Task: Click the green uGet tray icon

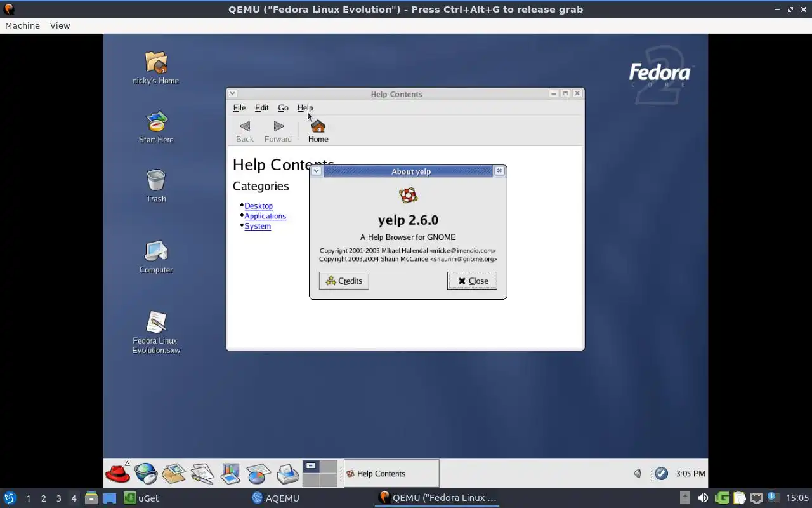Action: click(722, 498)
